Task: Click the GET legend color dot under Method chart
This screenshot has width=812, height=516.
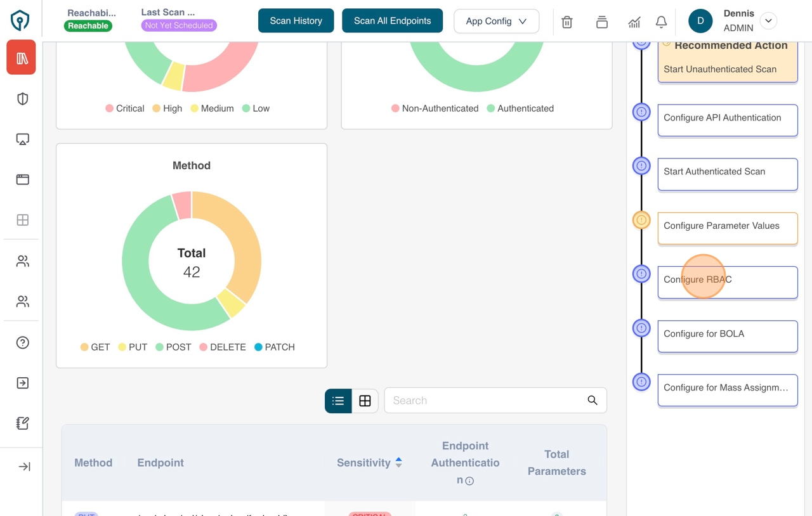Action: pos(84,347)
